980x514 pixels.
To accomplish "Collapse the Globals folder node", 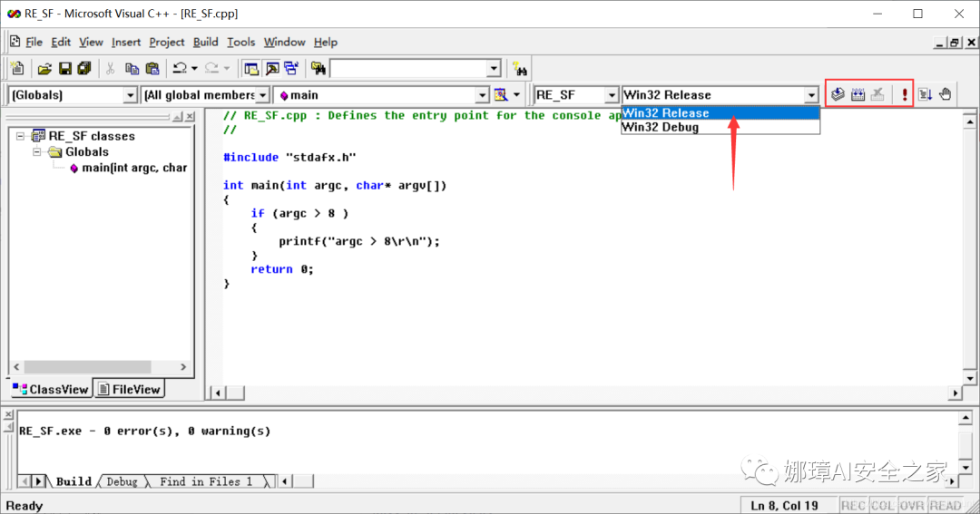I will pyautogui.click(x=37, y=151).
